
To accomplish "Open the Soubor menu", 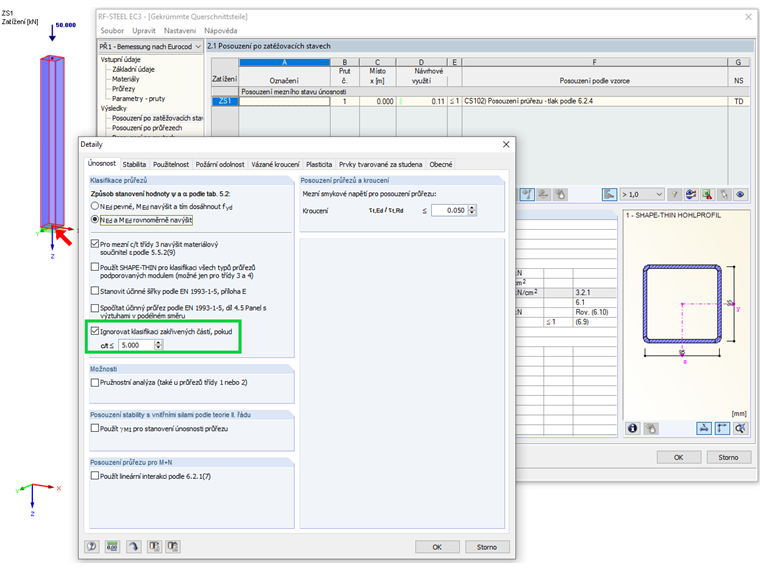I will [x=112, y=31].
